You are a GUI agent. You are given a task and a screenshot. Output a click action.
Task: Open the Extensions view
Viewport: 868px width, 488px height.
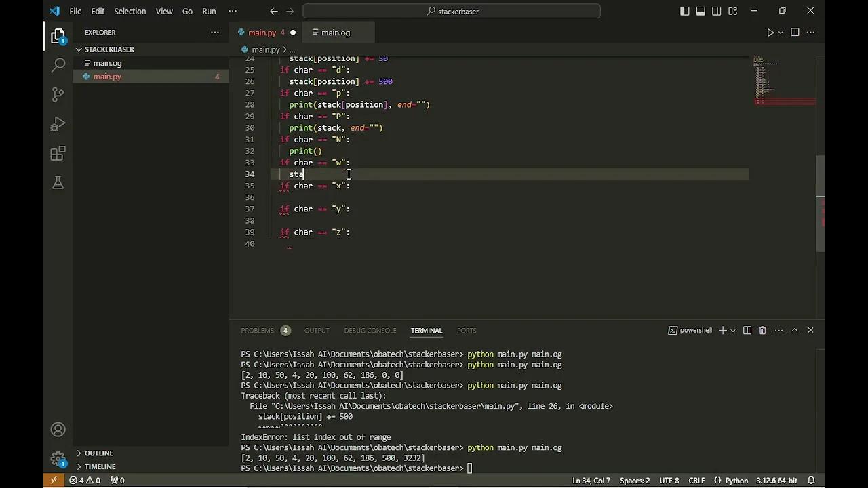click(58, 153)
